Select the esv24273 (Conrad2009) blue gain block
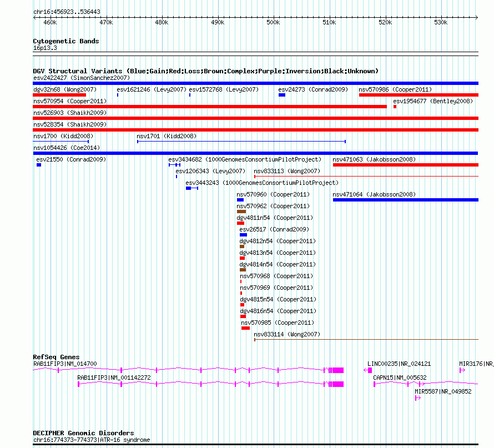Screen dimensions: 494x448 pos(282,95)
